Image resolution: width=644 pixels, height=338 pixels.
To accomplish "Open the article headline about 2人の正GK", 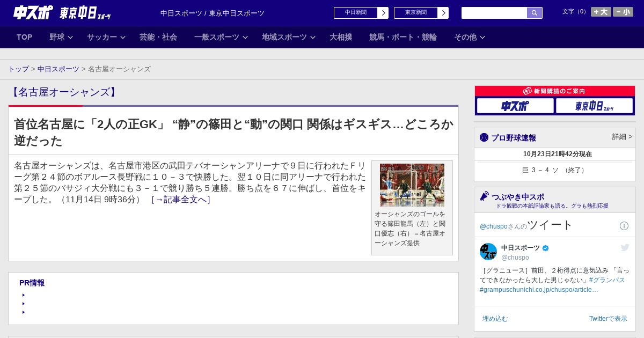I will pos(233,133).
